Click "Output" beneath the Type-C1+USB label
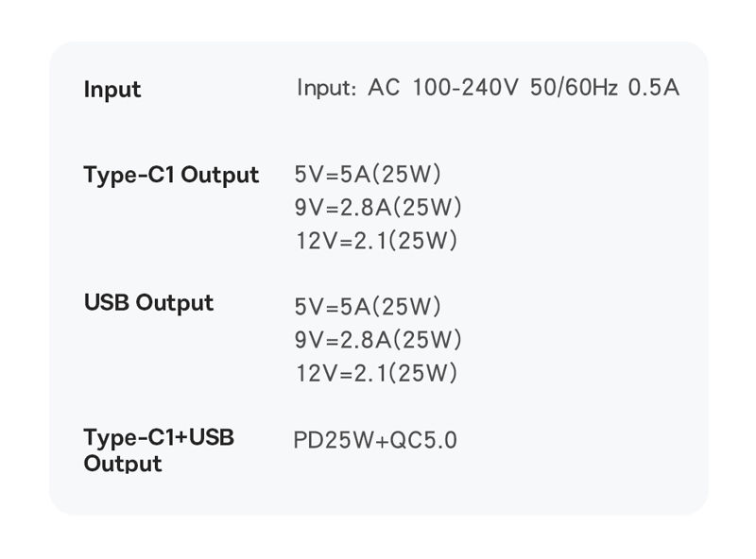 123,464
